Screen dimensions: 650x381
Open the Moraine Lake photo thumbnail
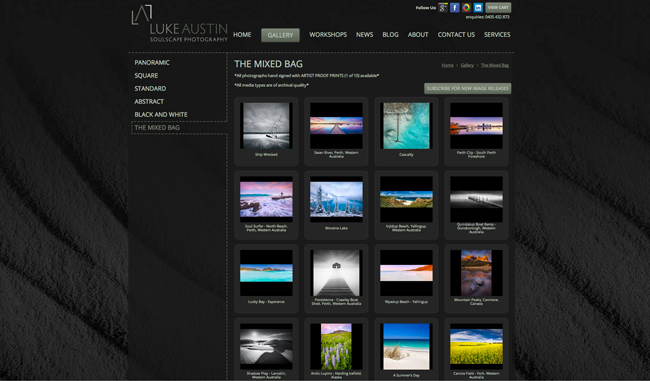pyautogui.click(x=336, y=199)
